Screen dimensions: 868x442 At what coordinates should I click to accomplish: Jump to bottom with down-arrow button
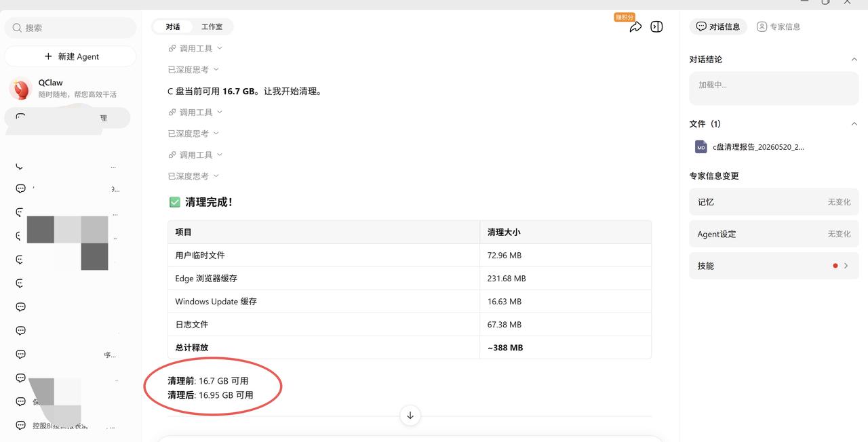click(x=410, y=415)
